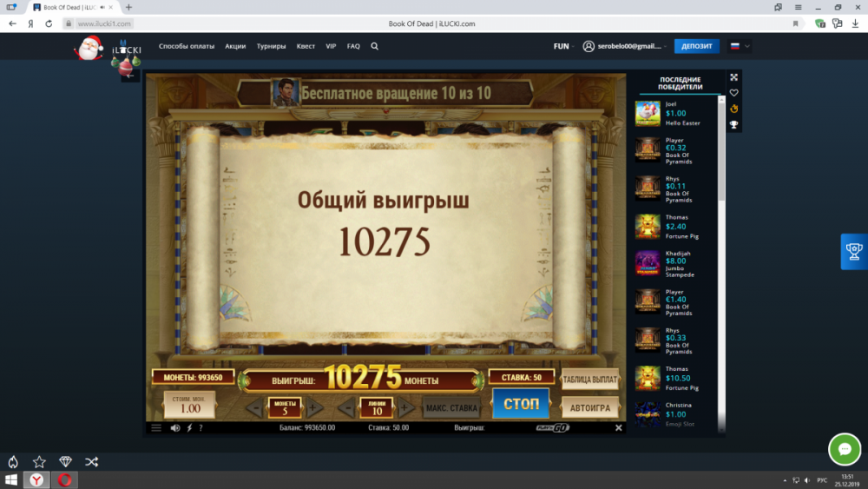Click the ДЕПОЗИТ button
Screen dimensions: 868x489
pos(696,46)
